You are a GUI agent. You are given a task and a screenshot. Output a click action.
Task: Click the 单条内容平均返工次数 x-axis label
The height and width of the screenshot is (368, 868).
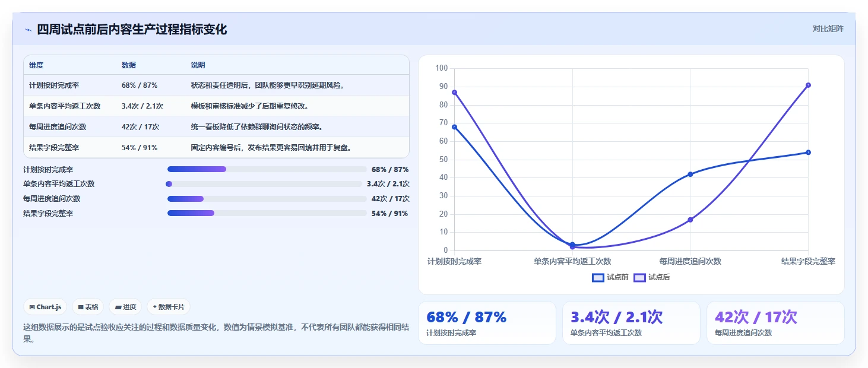(x=572, y=261)
